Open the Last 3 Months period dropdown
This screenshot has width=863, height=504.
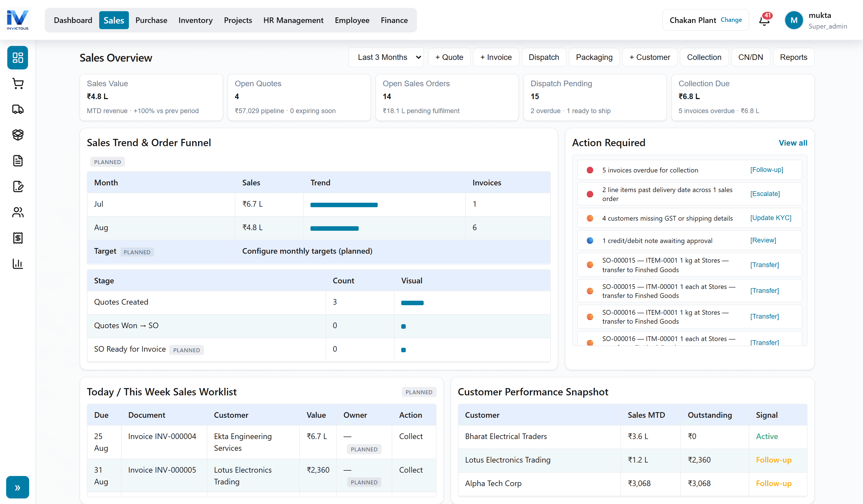tap(386, 57)
